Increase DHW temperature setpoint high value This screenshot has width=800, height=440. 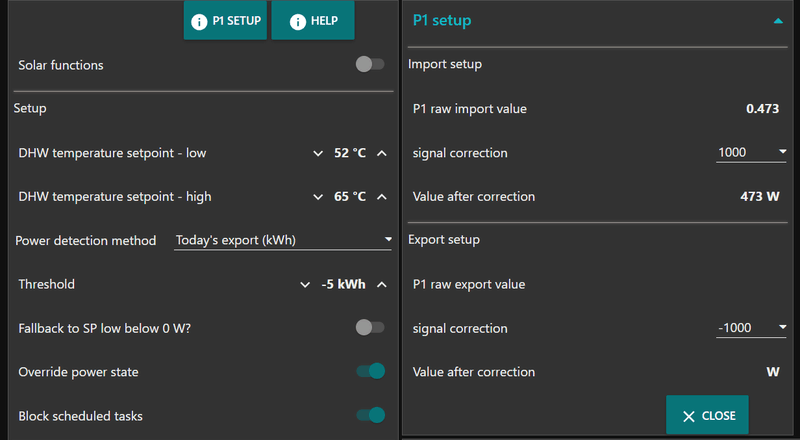381,197
